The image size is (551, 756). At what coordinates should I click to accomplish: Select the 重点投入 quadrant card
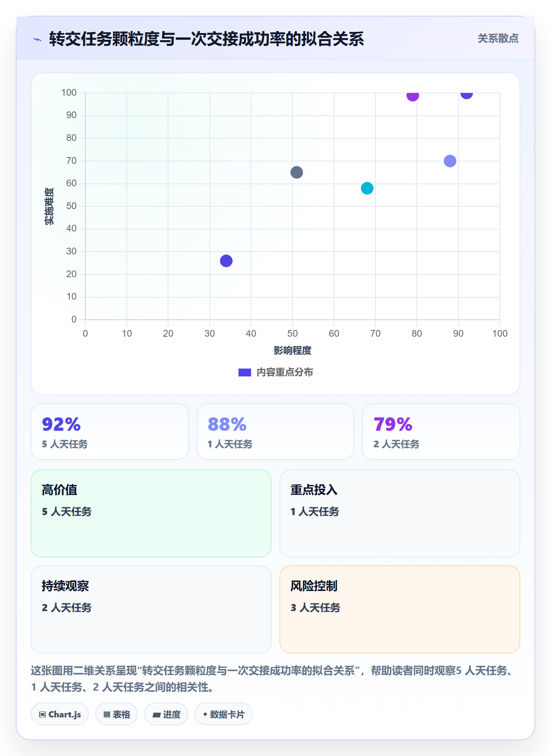pyautogui.click(x=400, y=513)
